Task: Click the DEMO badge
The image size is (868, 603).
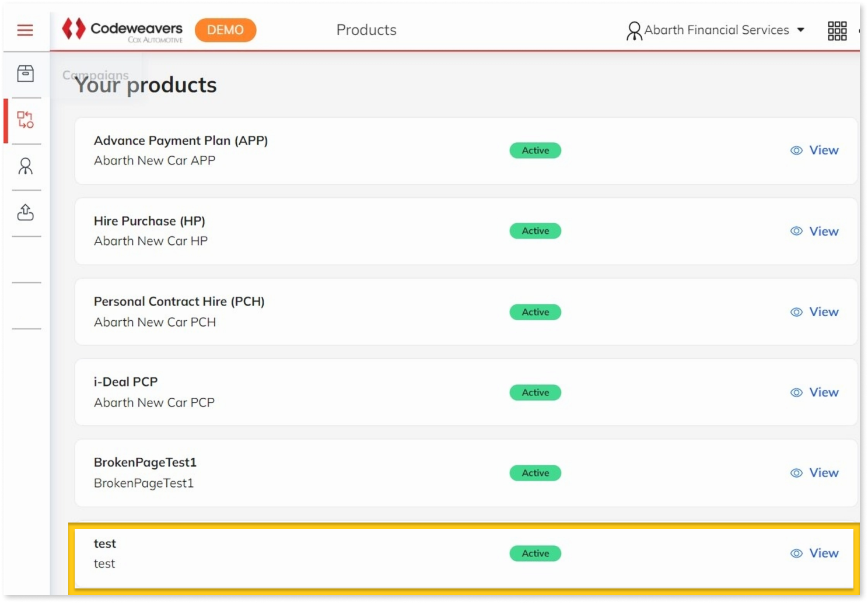Action: point(225,30)
